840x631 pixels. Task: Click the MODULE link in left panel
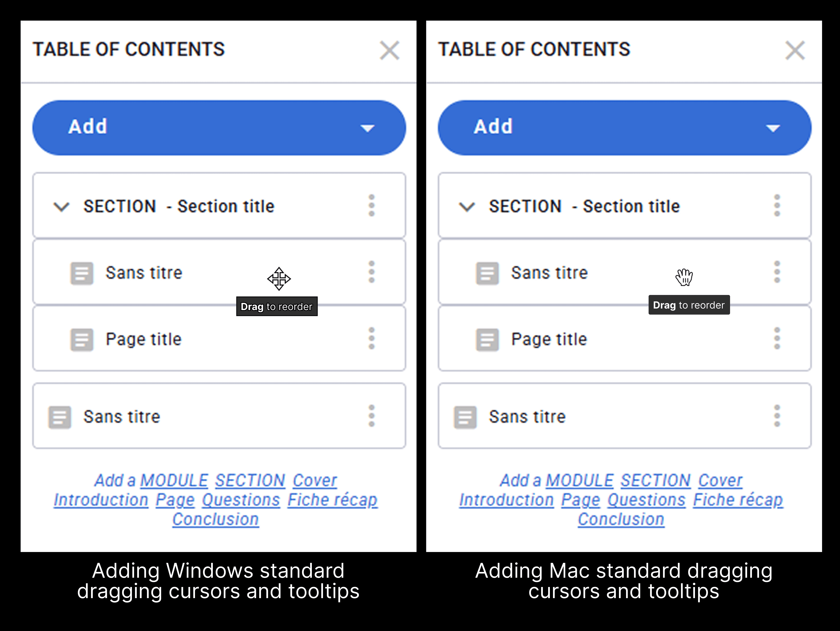coord(174,481)
